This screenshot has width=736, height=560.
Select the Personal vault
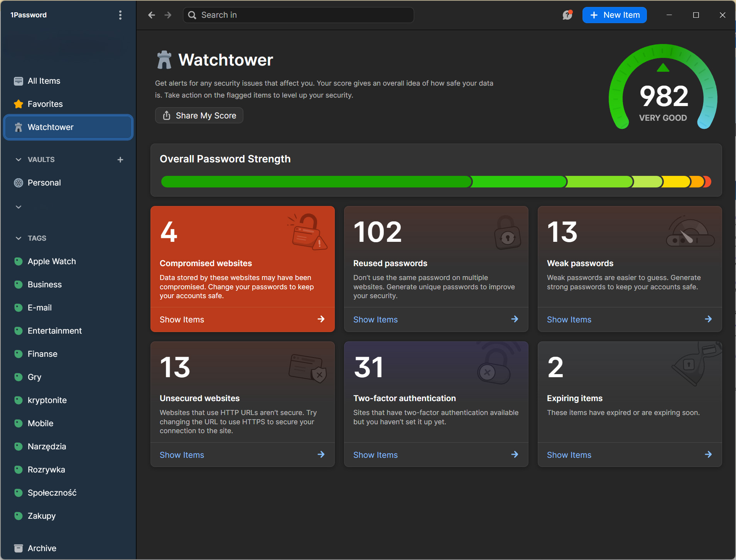pyautogui.click(x=44, y=183)
